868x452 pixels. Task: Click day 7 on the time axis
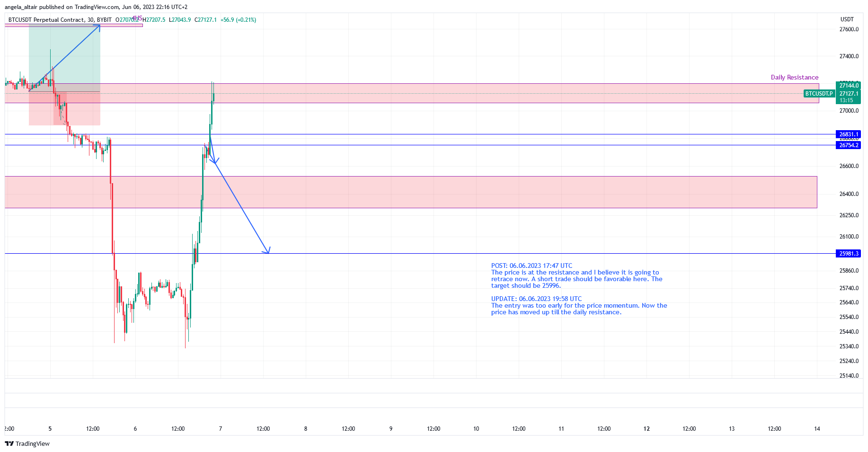pyautogui.click(x=221, y=429)
